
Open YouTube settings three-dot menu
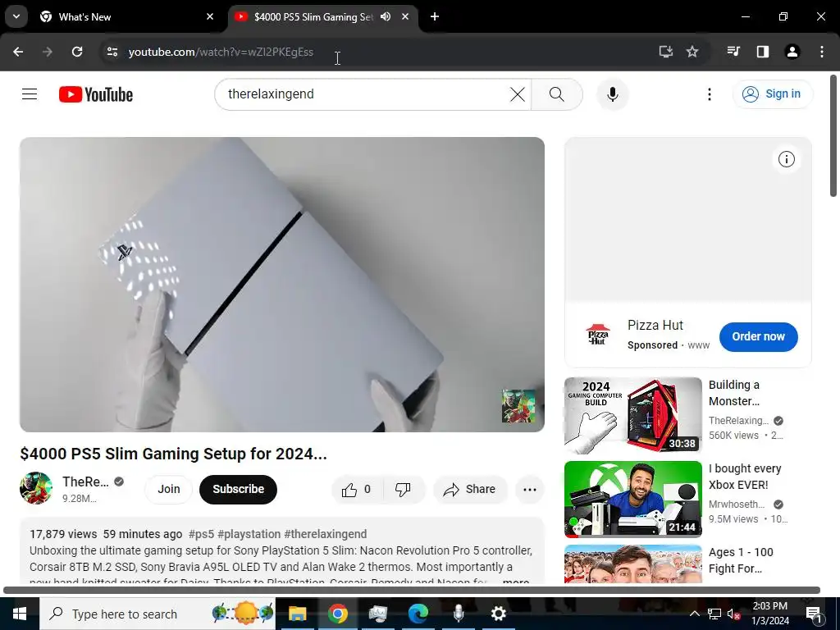(710, 94)
